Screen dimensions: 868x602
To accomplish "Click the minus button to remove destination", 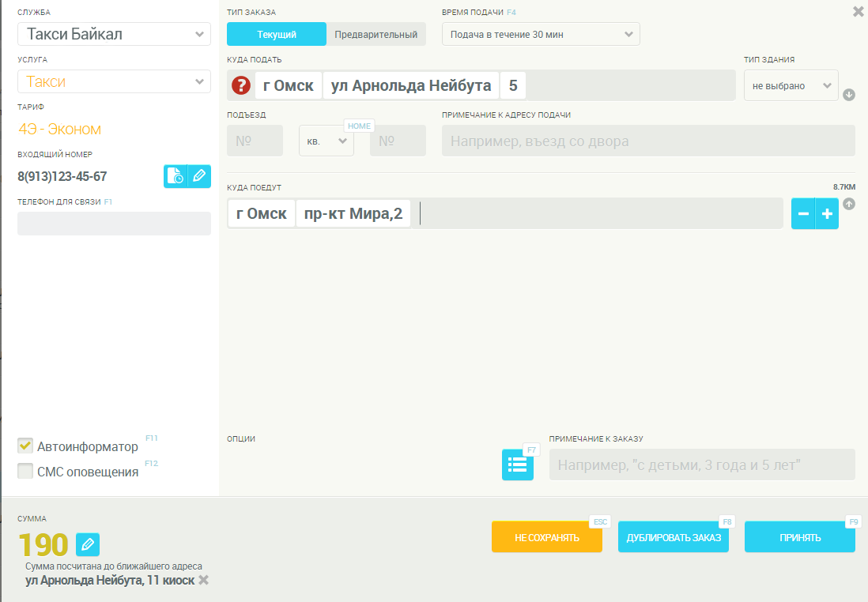I will 803,214.
